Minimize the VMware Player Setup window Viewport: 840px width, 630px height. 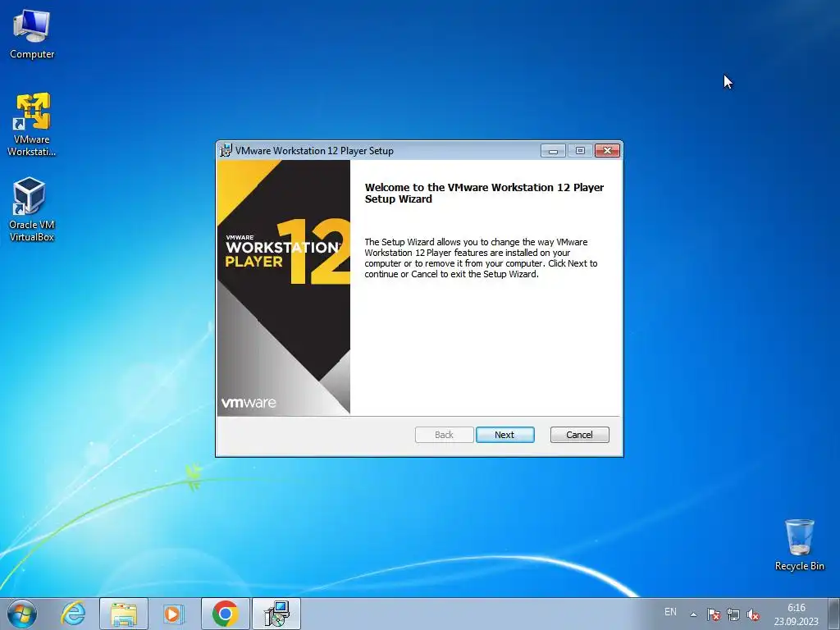(x=553, y=151)
